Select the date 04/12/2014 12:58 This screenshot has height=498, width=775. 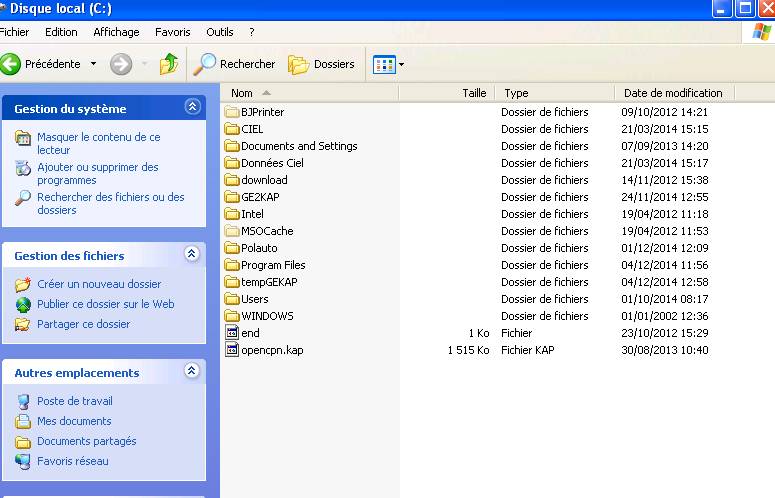665,282
